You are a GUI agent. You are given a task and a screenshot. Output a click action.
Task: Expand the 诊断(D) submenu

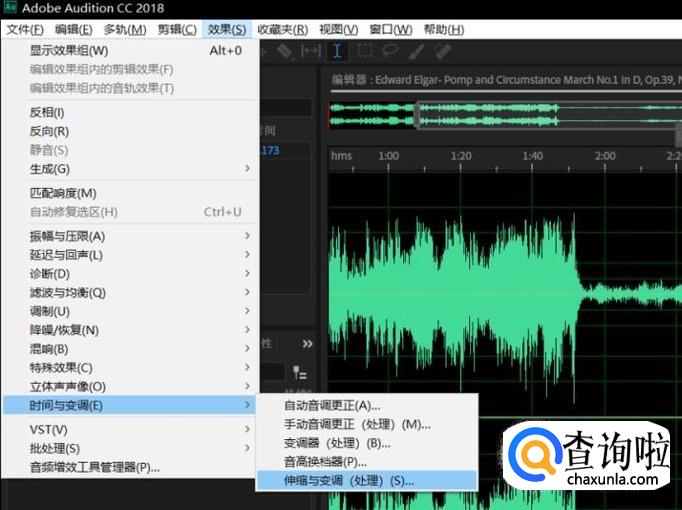pos(130,274)
